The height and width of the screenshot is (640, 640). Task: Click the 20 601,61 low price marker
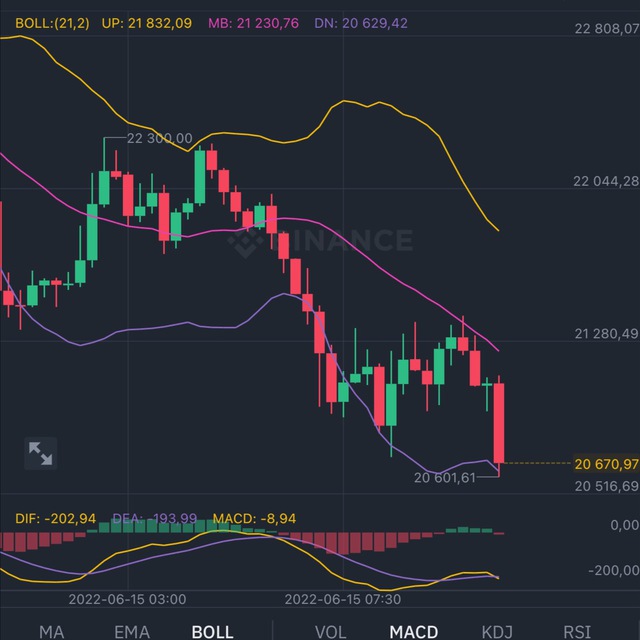(445, 478)
